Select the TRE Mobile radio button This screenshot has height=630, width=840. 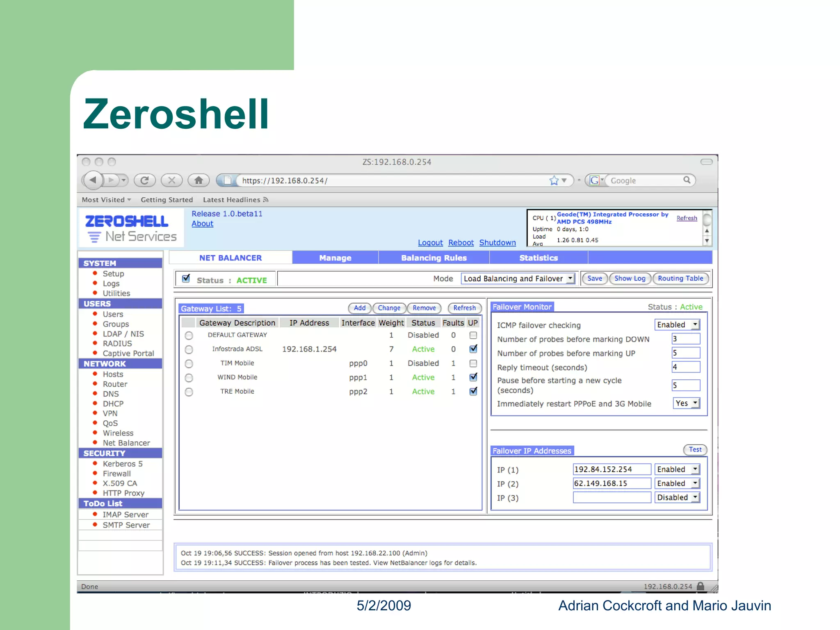[x=189, y=392]
